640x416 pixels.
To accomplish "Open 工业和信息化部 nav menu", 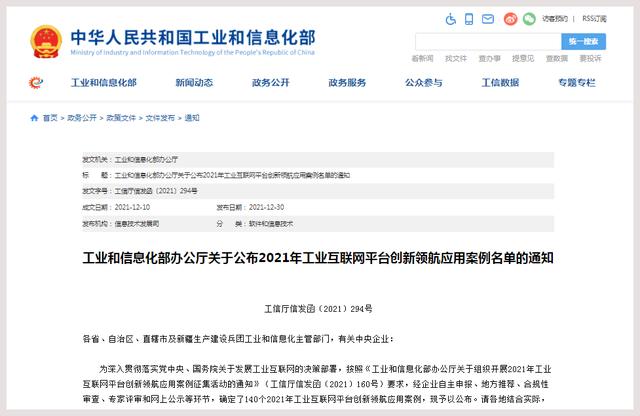I will [x=104, y=83].
